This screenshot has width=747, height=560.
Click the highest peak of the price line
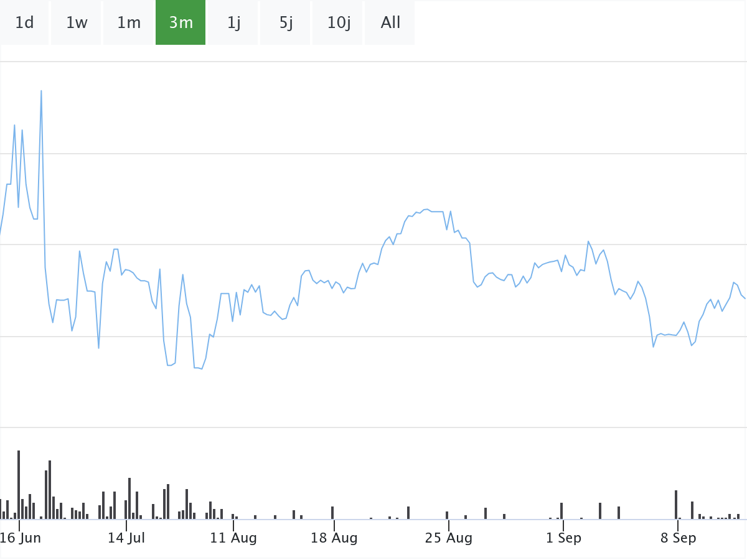pos(41,91)
